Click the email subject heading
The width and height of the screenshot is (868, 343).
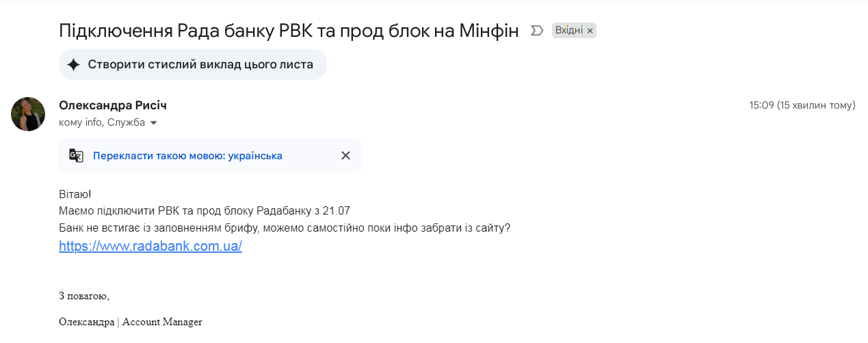pyautogui.click(x=289, y=31)
